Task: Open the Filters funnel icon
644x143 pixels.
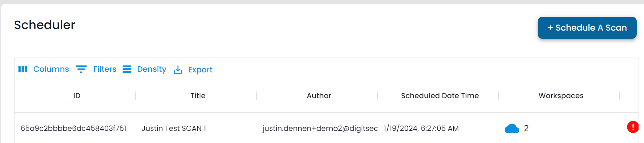Action: pos(81,69)
